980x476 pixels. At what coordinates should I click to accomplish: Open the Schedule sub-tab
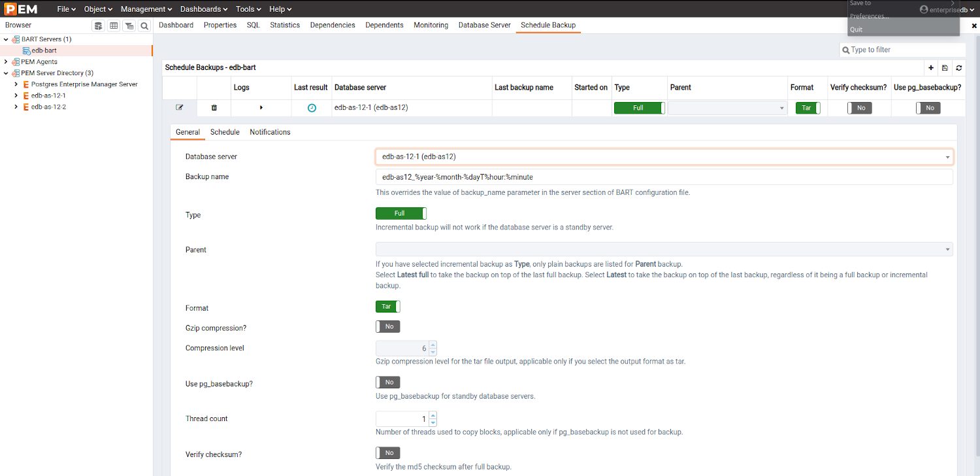(x=225, y=132)
